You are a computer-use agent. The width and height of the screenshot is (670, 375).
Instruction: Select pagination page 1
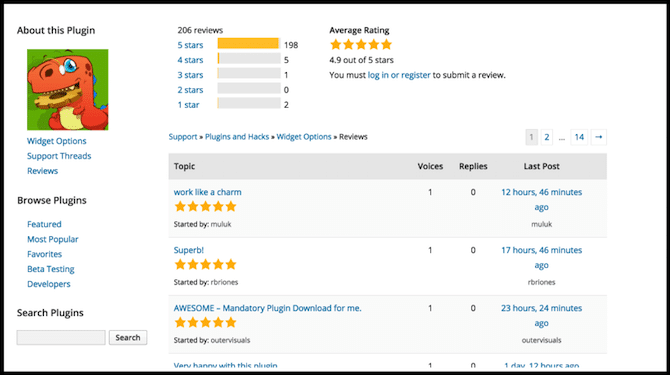(532, 137)
